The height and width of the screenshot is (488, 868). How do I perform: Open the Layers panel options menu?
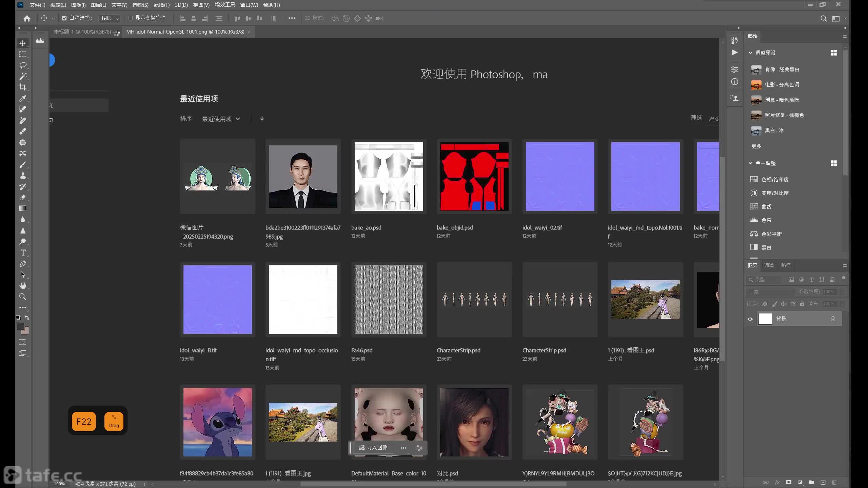click(x=845, y=265)
